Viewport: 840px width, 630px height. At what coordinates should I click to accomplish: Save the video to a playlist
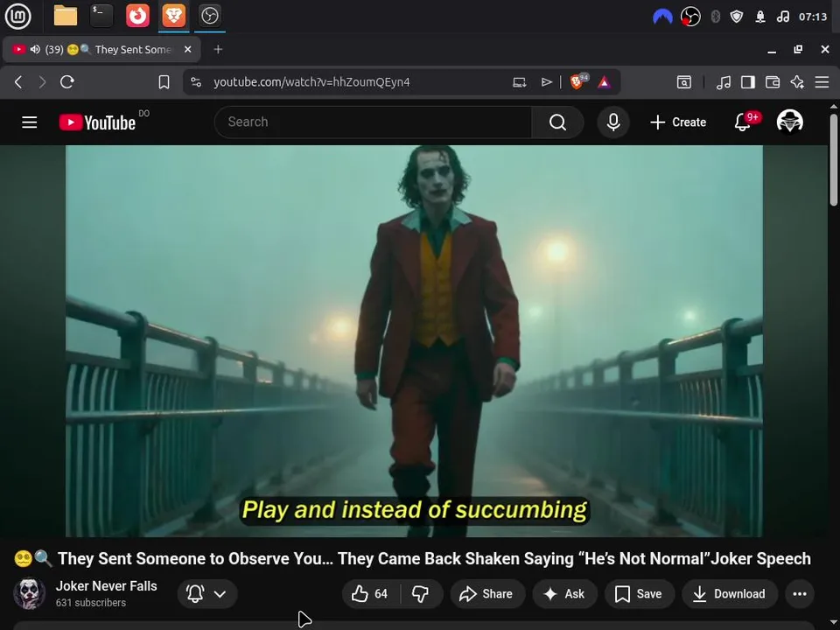[639, 593]
